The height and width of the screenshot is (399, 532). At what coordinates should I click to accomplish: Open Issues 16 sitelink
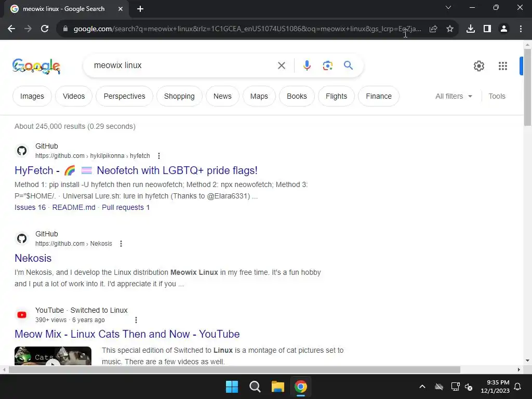pos(30,207)
